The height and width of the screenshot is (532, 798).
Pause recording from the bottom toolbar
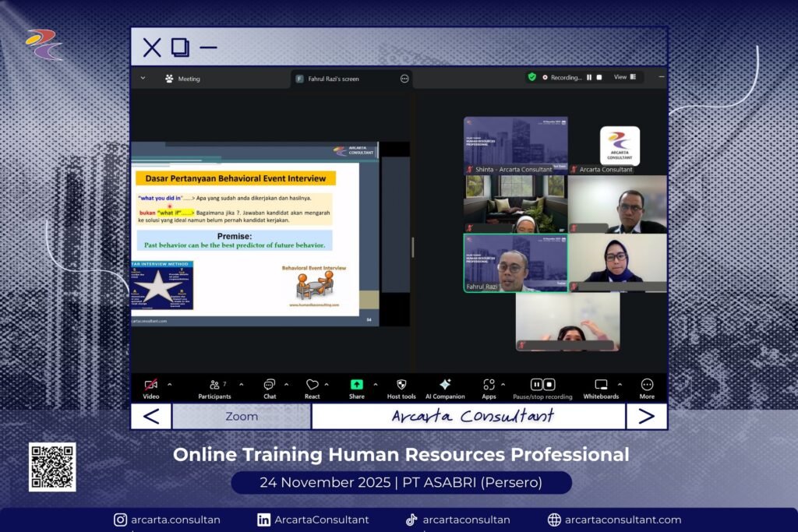point(537,385)
